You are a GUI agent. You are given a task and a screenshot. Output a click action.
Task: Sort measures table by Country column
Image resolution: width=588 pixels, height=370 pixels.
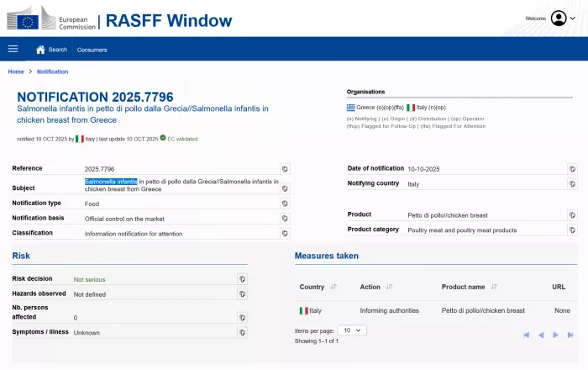point(333,287)
